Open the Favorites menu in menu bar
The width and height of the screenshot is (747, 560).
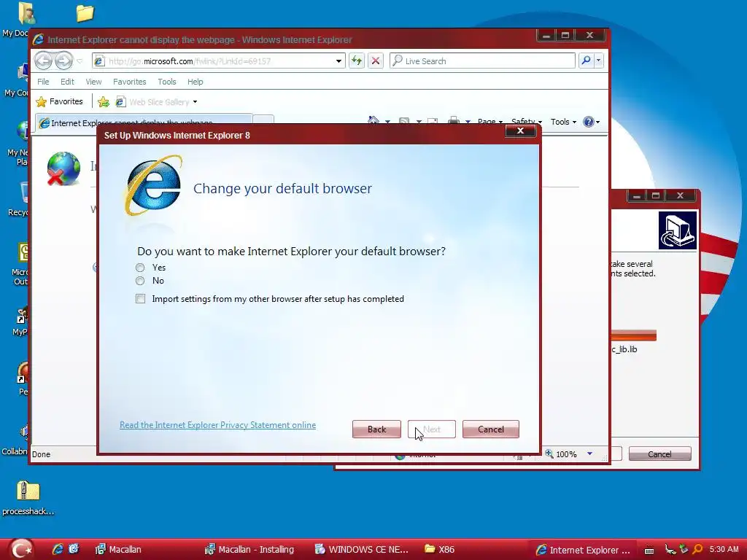click(x=130, y=82)
